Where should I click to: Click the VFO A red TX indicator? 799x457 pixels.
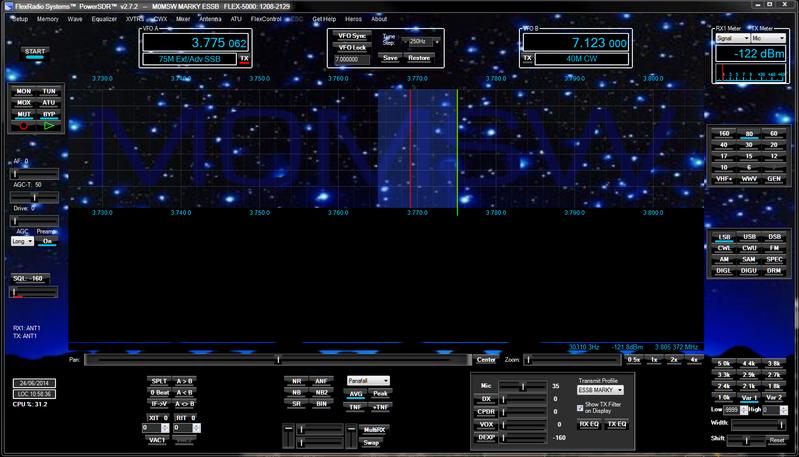(245, 59)
